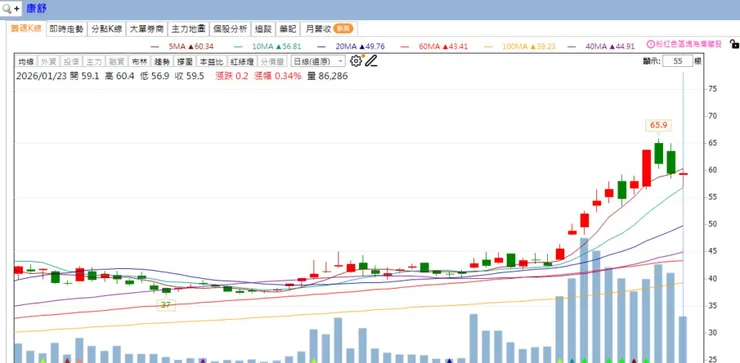The image size is (740, 363).
Task: Toggle the 本益比 button
Action: click(x=210, y=61)
